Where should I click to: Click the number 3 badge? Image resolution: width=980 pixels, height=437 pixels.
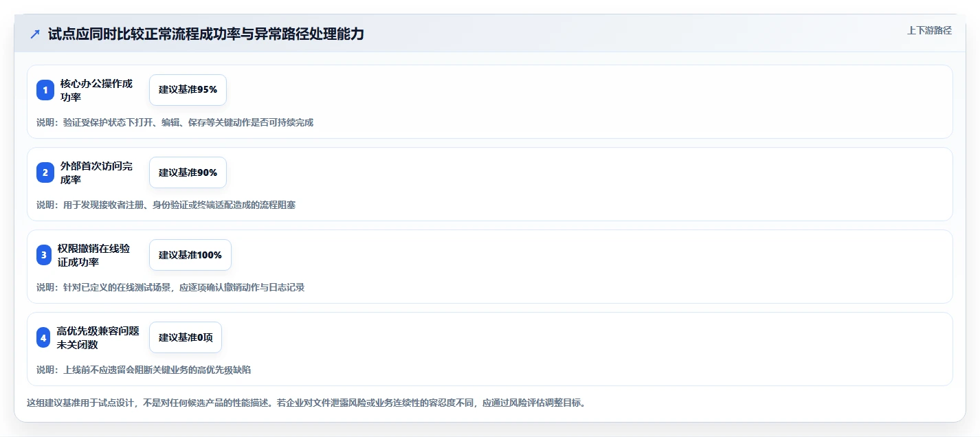click(44, 255)
